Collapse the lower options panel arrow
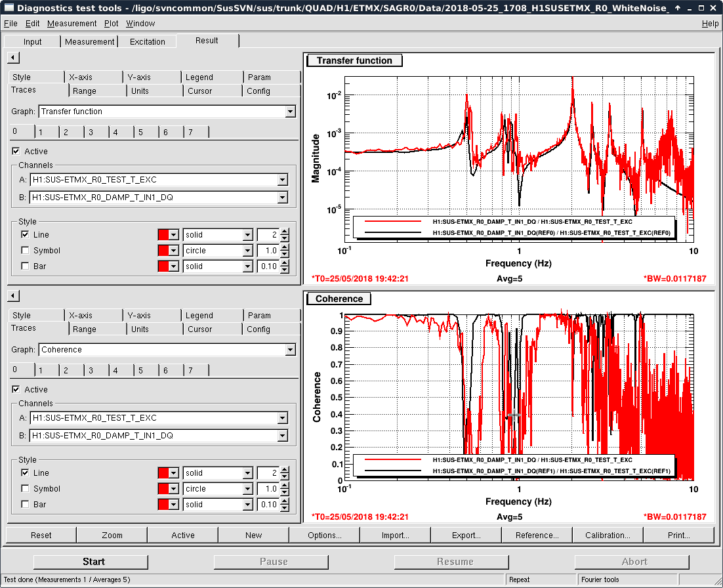The width and height of the screenshot is (723, 588). (12, 296)
